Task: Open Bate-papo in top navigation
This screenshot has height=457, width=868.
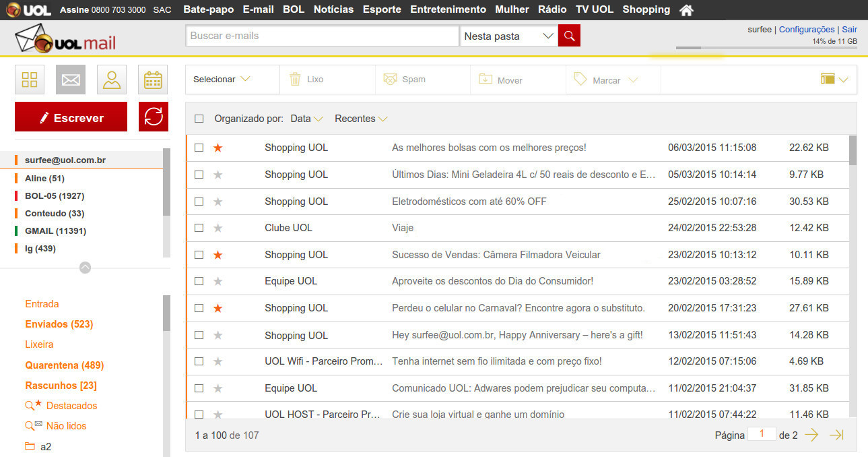Action: pyautogui.click(x=209, y=9)
